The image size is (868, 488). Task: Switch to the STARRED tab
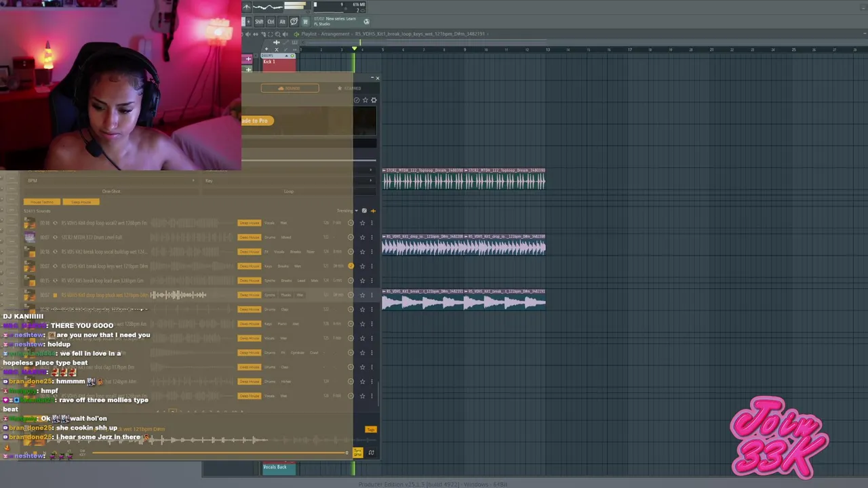click(349, 88)
